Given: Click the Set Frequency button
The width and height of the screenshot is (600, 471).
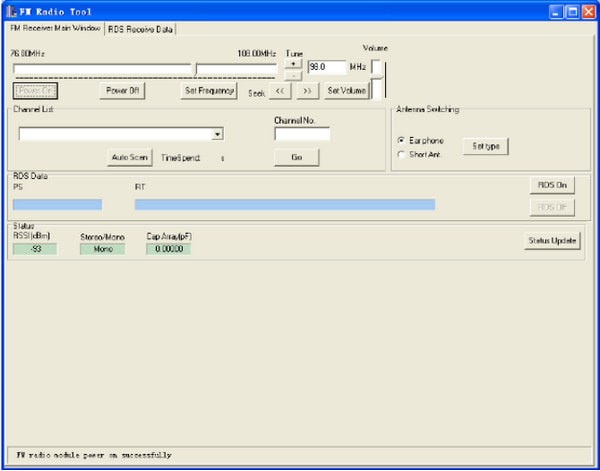Looking at the screenshot, I should [208, 90].
